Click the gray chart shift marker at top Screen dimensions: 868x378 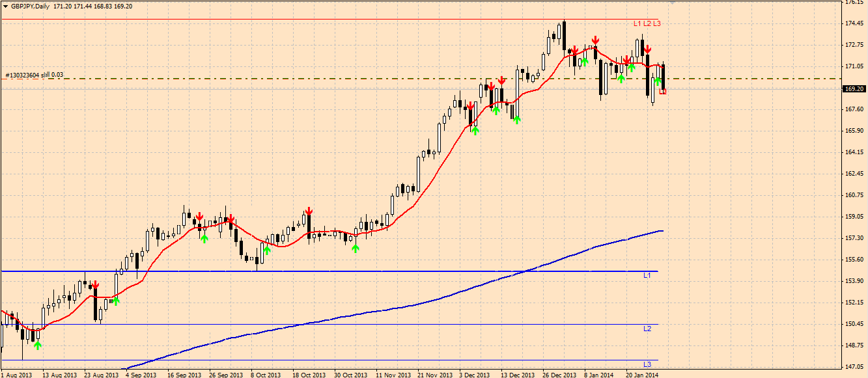(673, 3)
